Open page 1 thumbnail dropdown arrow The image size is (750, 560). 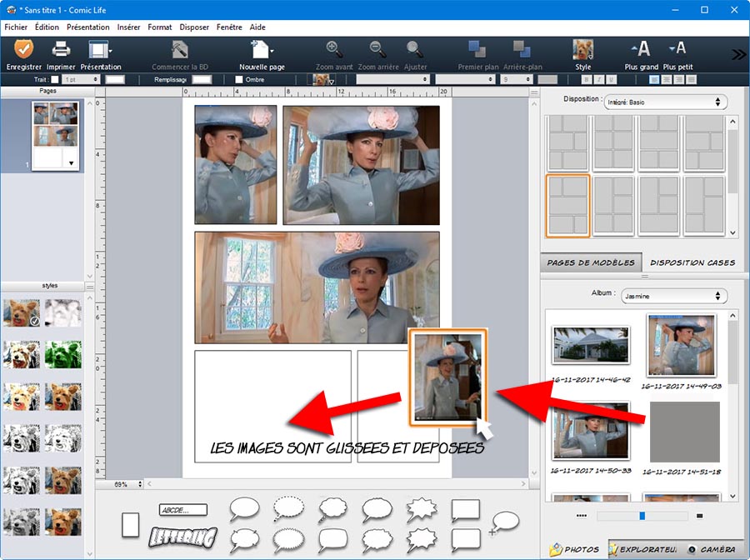[72, 163]
